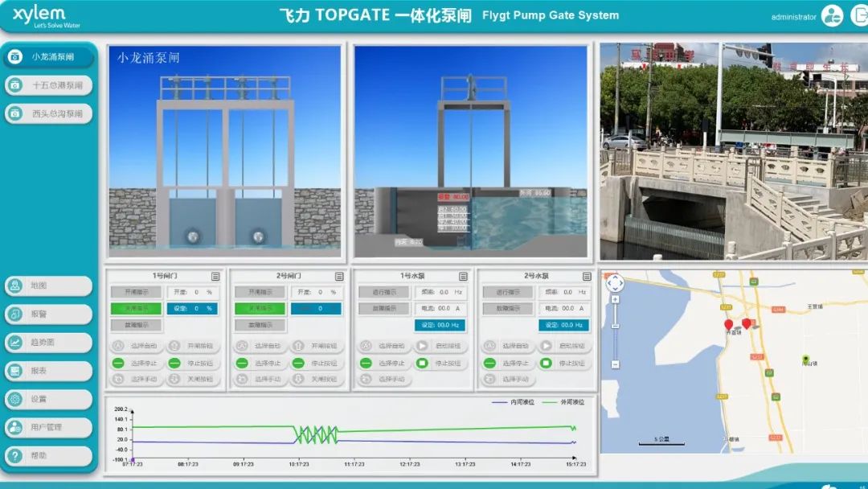Select the green map marker
The image size is (868, 489).
pyautogui.click(x=806, y=360)
